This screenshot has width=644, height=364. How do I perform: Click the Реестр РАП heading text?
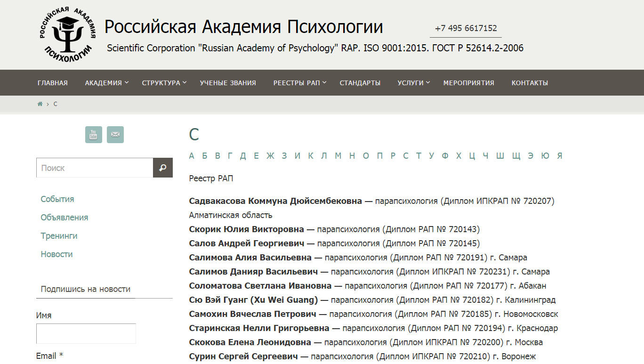[211, 178]
